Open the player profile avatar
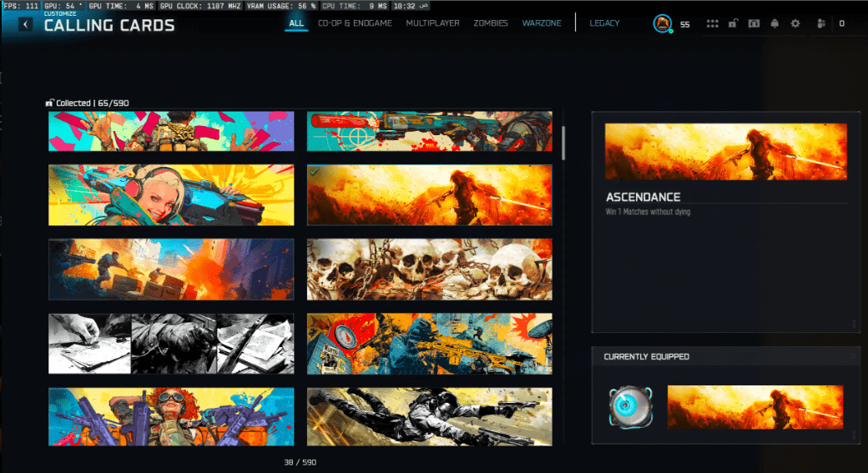 pos(662,23)
